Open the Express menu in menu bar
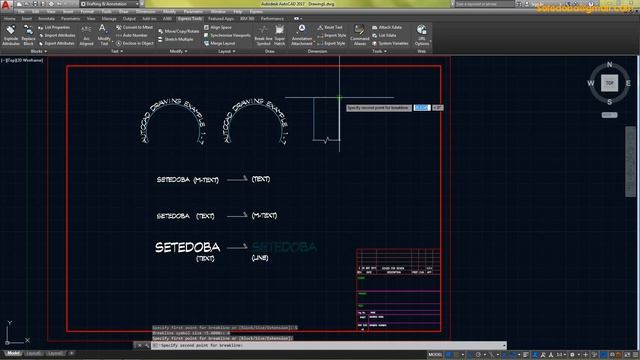Image resolution: width=640 pixels, height=360 pixels. click(x=256, y=12)
